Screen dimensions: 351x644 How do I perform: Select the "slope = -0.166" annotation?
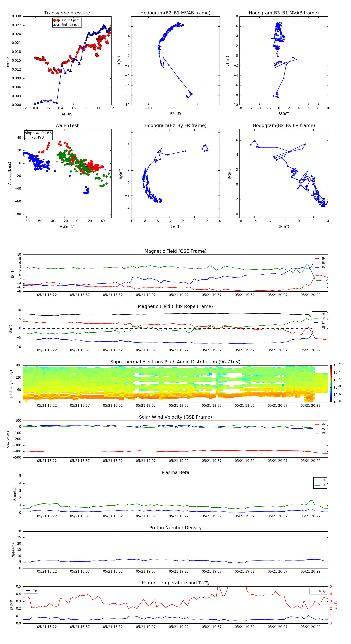pyautogui.click(x=38, y=133)
